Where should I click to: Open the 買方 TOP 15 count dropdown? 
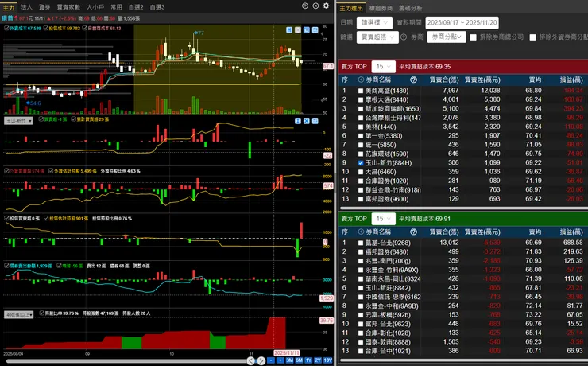383,67
